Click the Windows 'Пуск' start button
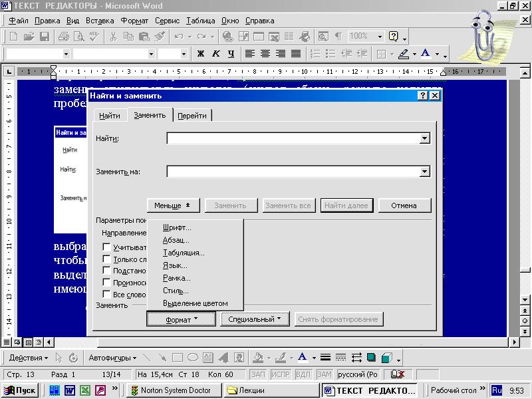The height and width of the screenshot is (399, 532). (21, 390)
